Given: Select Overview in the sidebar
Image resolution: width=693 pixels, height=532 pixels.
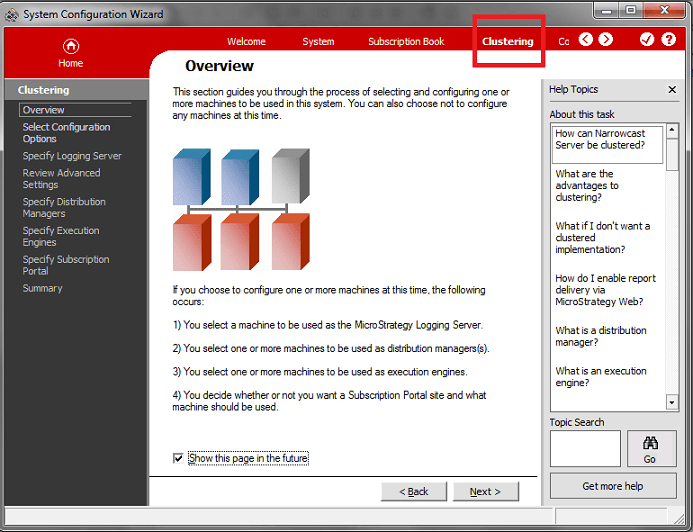Looking at the screenshot, I should click(x=75, y=110).
